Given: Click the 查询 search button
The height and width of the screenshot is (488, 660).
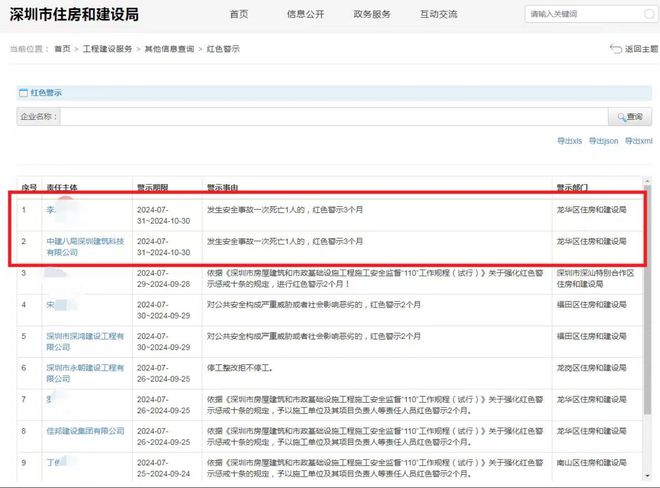Looking at the screenshot, I should [630, 117].
